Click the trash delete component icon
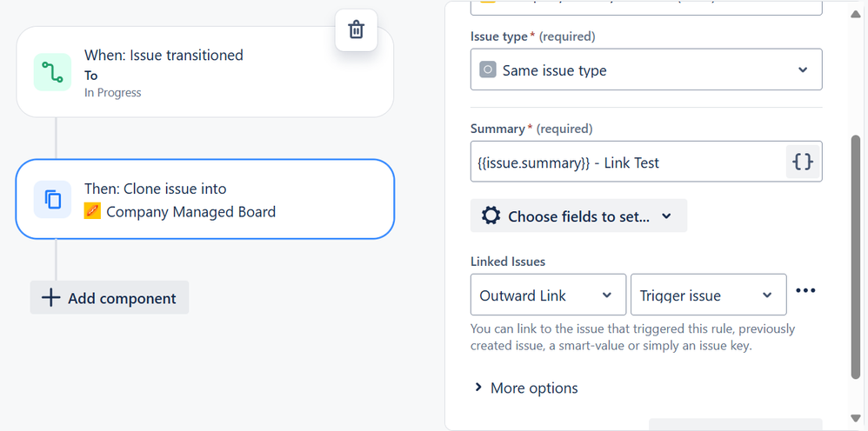 [x=356, y=30]
